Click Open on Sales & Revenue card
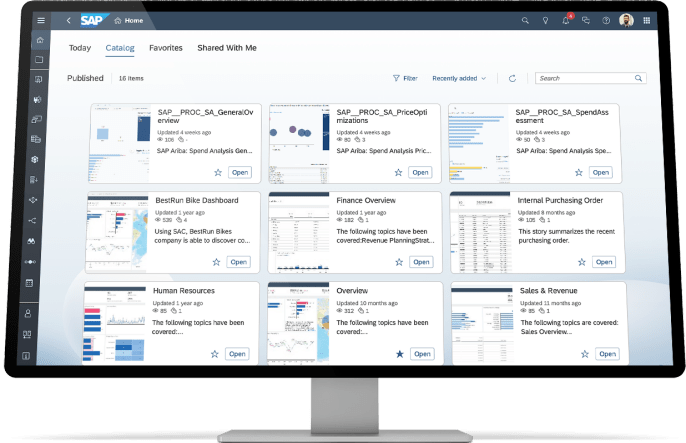Image resolution: width=686 pixels, height=443 pixels. (607, 354)
